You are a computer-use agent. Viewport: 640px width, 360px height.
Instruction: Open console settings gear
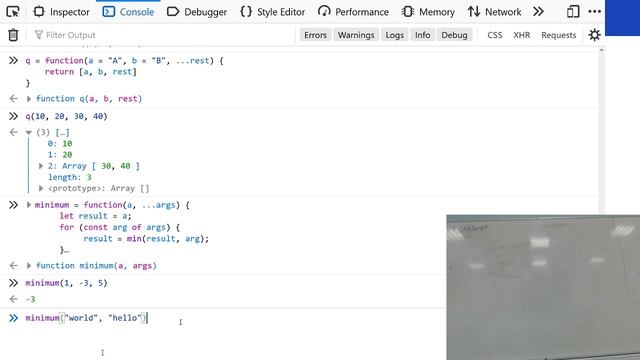(x=594, y=35)
